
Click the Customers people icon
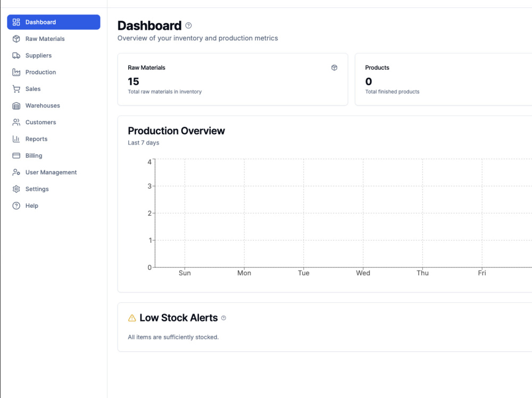point(16,122)
